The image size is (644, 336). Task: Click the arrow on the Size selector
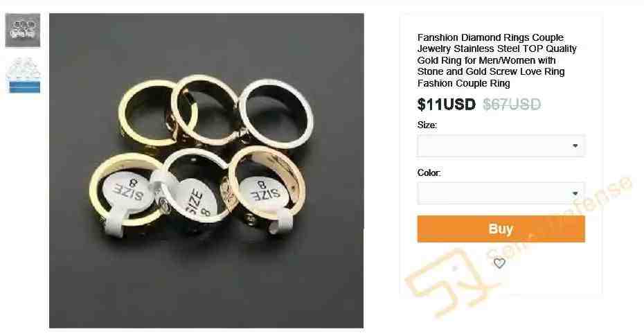[575, 145]
